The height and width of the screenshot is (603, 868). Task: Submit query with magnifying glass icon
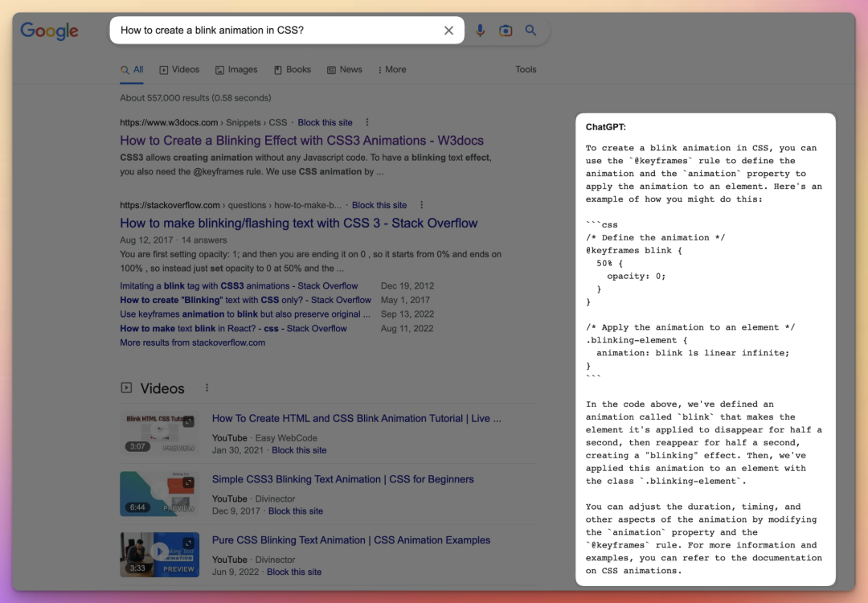[530, 31]
